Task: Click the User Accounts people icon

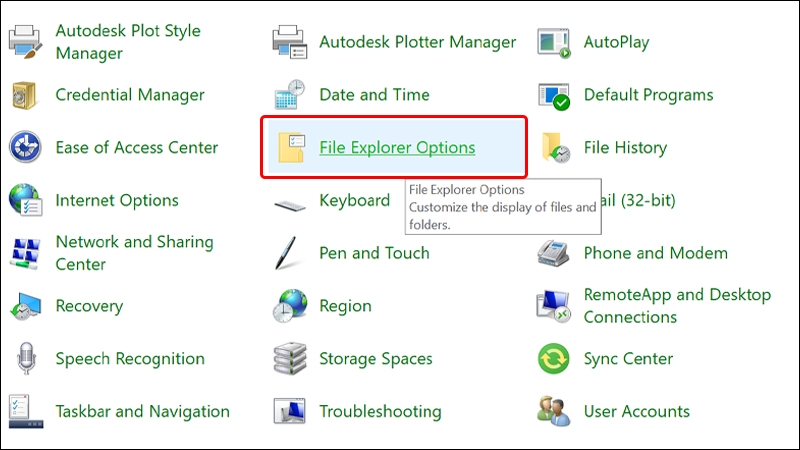Action: 553,411
